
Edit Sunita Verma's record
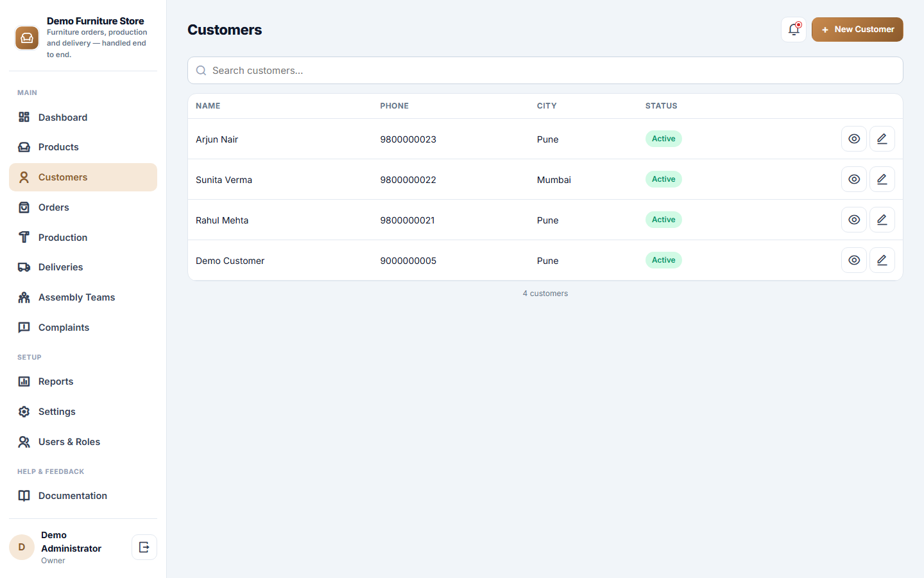pos(882,179)
